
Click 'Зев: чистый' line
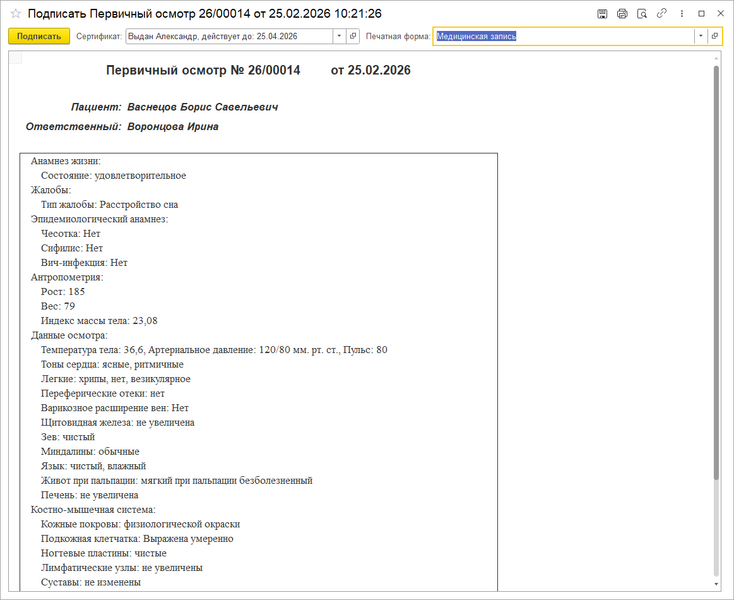67,437
